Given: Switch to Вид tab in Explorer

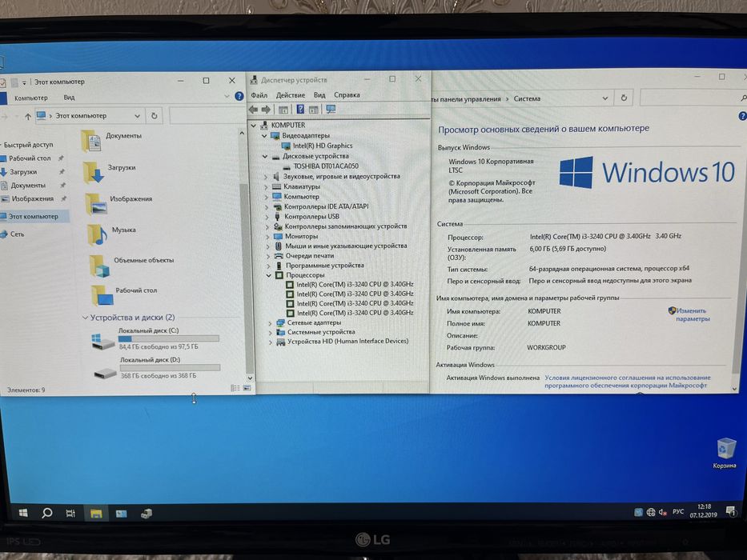Looking at the screenshot, I should pos(69,97).
